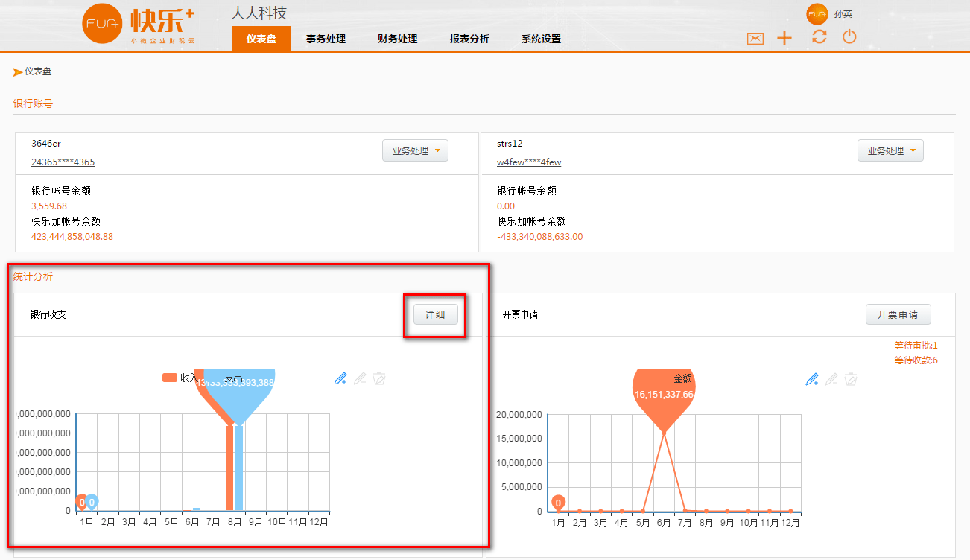Click the 银行账号 section heading
The width and height of the screenshot is (970, 560).
(x=33, y=104)
